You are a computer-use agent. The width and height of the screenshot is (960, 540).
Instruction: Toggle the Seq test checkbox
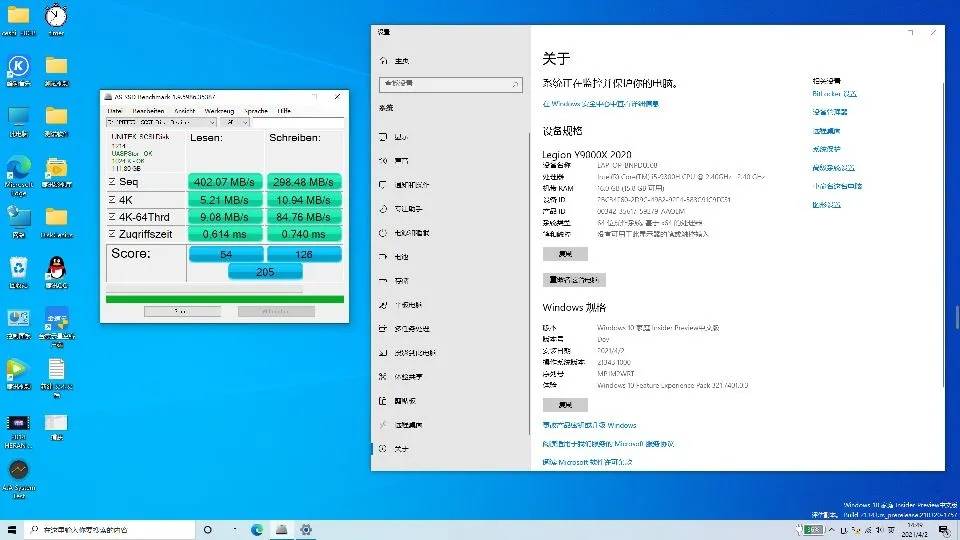tap(112, 182)
